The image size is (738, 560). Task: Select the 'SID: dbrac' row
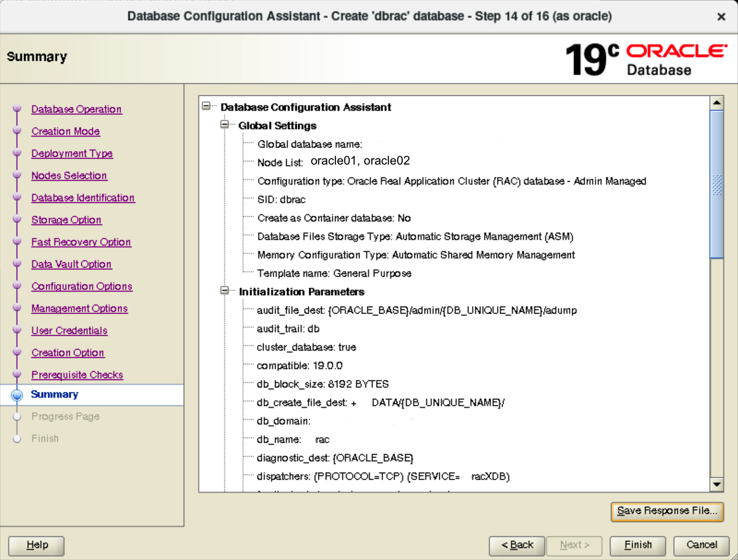(281, 199)
